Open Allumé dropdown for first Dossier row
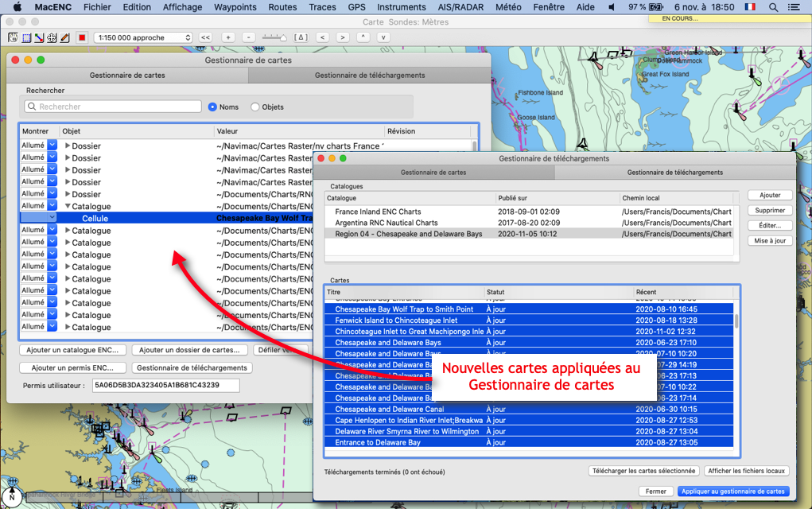The width and height of the screenshot is (812, 509). click(x=52, y=146)
